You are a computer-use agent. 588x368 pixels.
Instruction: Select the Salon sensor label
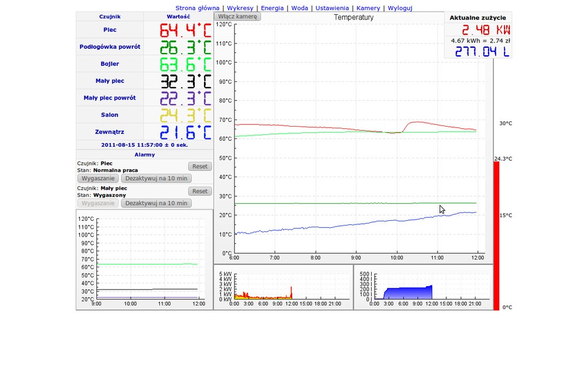pyautogui.click(x=110, y=115)
